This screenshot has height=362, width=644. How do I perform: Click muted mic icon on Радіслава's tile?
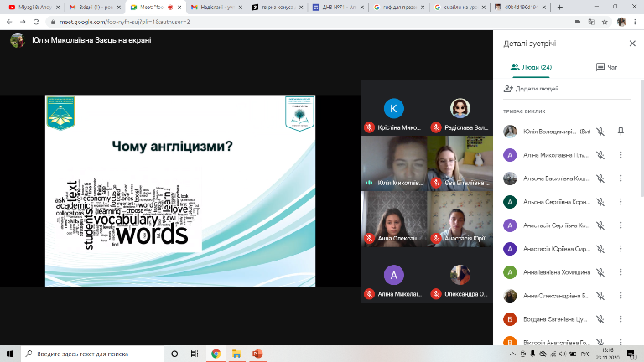435,127
